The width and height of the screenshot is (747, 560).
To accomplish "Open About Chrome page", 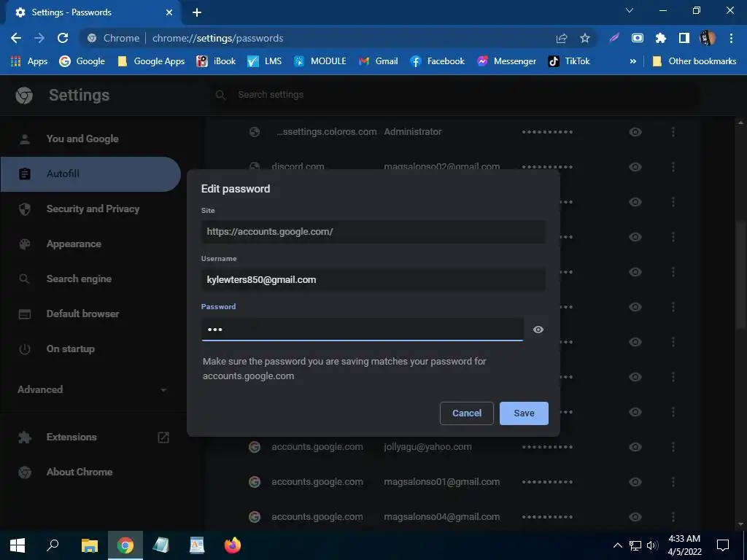I will coord(90,472).
